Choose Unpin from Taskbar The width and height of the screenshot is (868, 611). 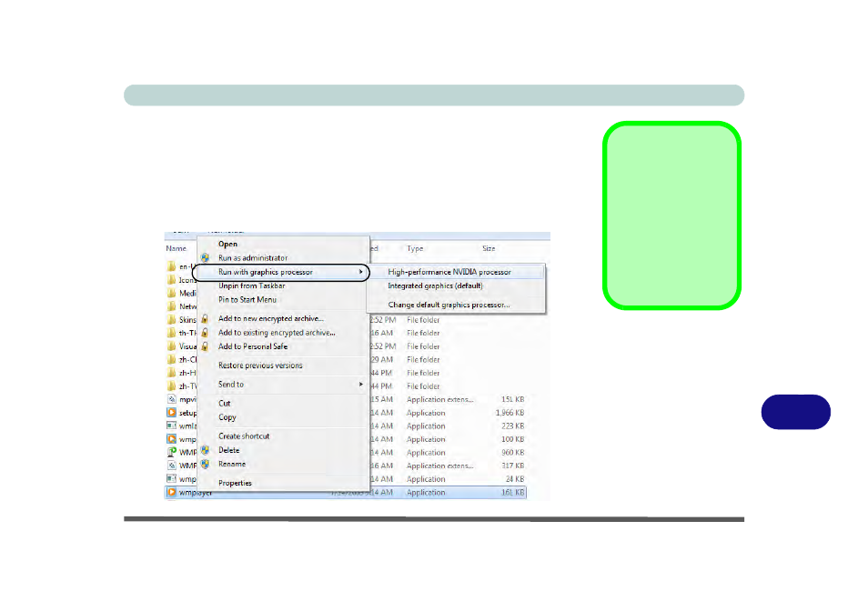coord(252,285)
